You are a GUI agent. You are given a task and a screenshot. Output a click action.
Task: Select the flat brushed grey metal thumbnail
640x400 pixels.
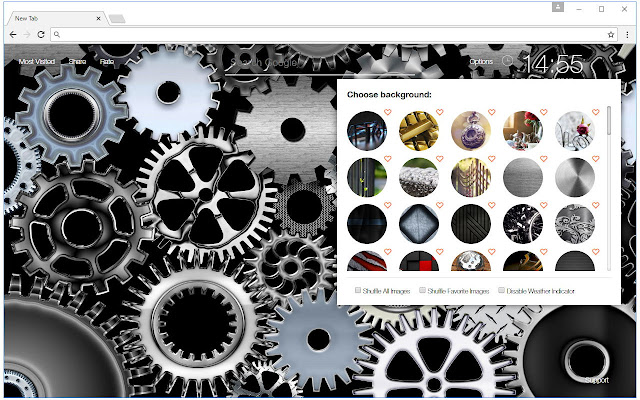[x=523, y=177]
